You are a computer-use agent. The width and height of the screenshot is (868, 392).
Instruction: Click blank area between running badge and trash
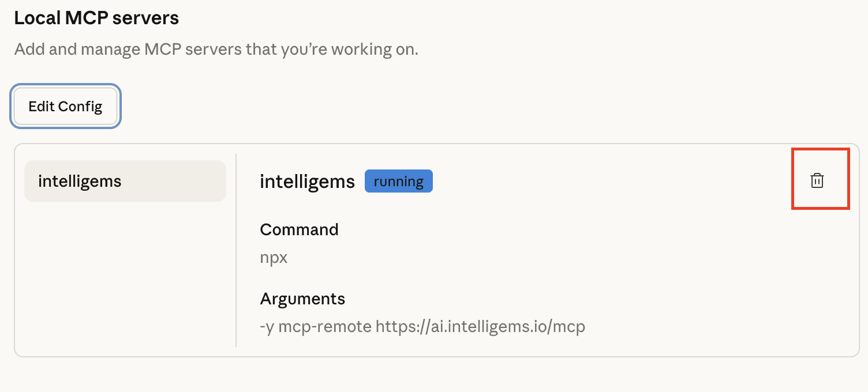pos(606,182)
